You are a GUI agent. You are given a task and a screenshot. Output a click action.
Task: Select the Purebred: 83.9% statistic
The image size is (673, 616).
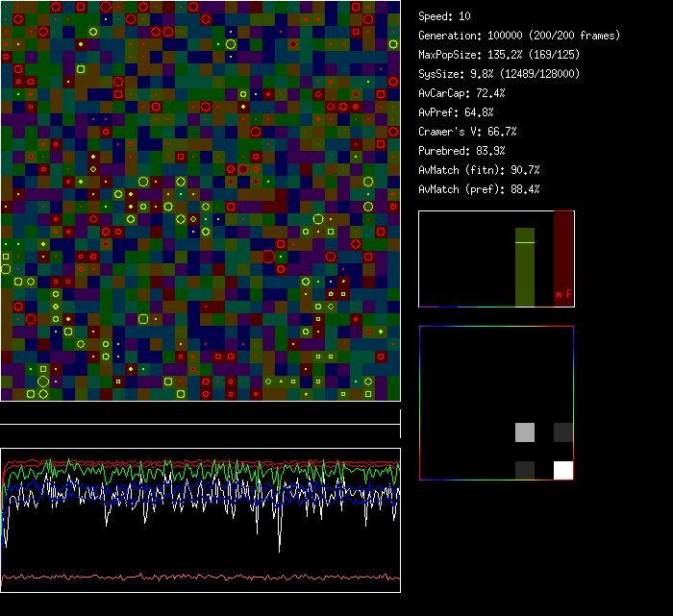tap(461, 151)
